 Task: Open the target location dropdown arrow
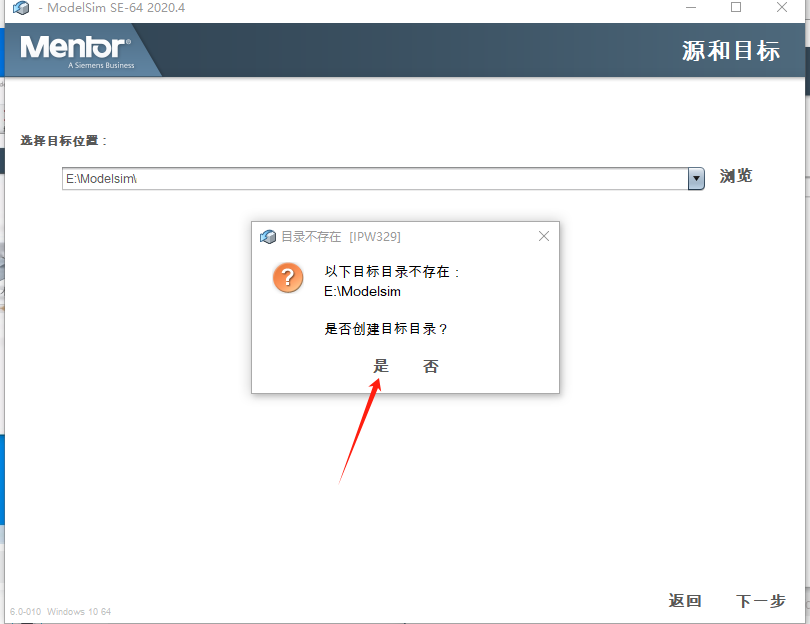696,179
